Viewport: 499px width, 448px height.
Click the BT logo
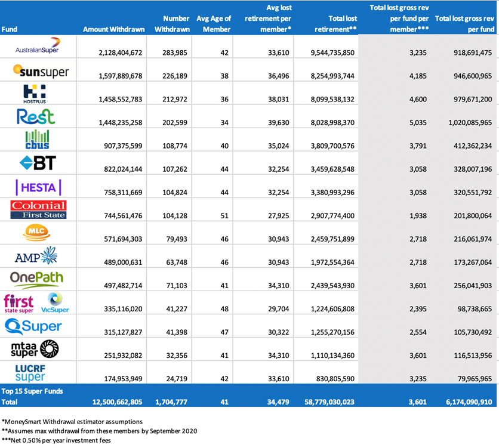38,163
